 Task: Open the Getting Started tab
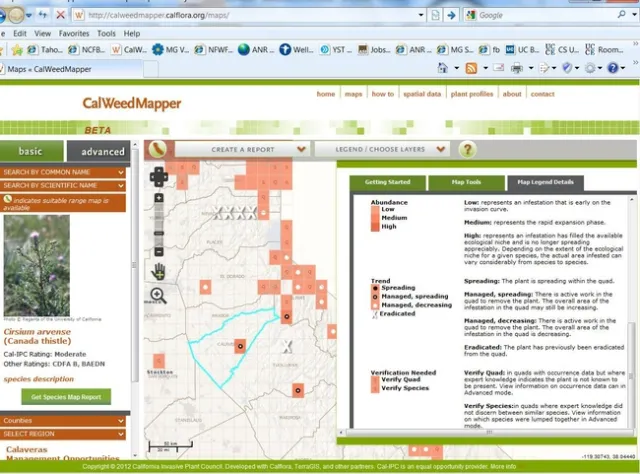click(386, 182)
